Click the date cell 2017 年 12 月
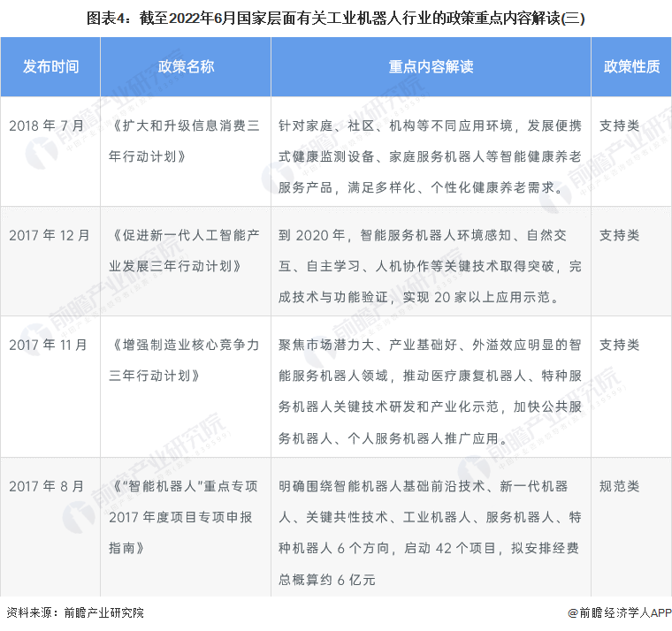This screenshot has height=631, width=672. tap(50, 235)
